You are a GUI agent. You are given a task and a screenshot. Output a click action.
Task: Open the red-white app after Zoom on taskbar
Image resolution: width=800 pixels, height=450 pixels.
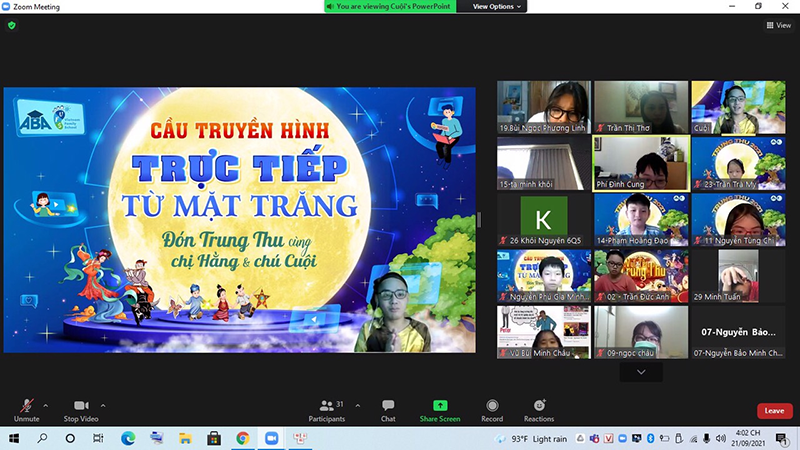[300, 438]
